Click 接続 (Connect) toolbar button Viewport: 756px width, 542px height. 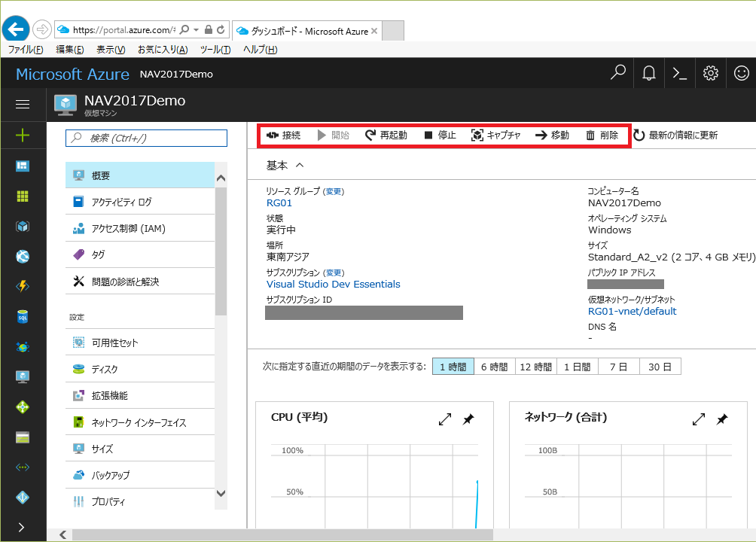(283, 135)
